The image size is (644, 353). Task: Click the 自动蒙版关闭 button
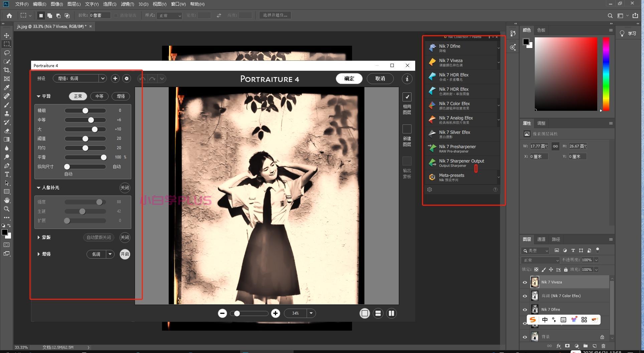point(99,238)
